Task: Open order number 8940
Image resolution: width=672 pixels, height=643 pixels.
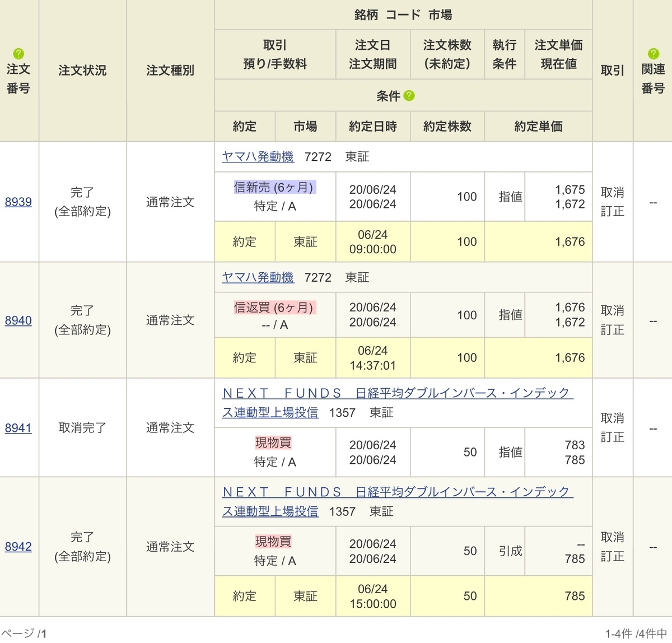Action: [x=18, y=320]
